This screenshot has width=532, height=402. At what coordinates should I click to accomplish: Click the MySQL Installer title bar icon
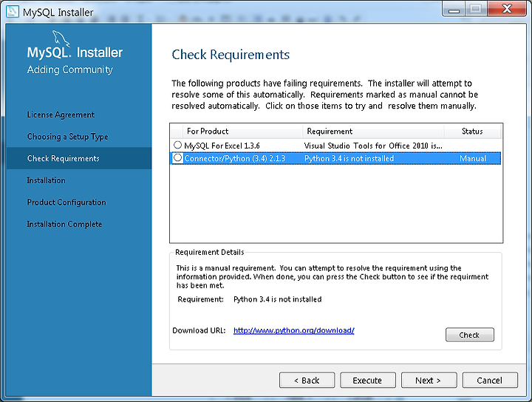(13, 11)
